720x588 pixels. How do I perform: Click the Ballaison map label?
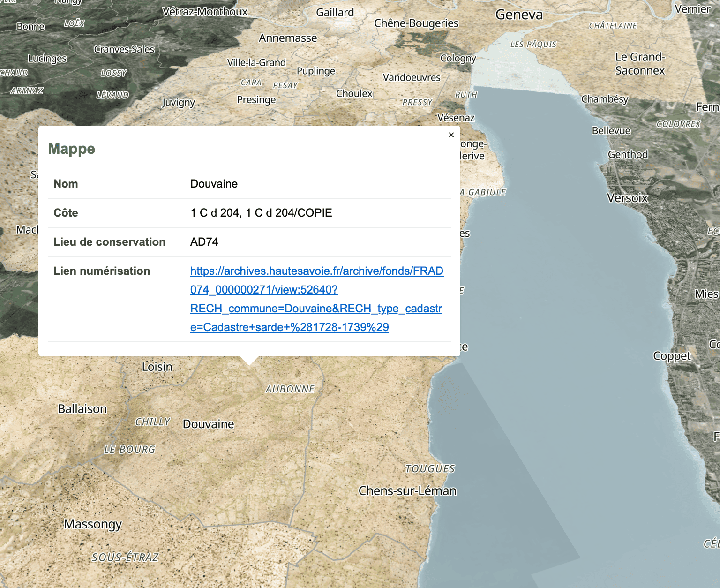(82, 409)
